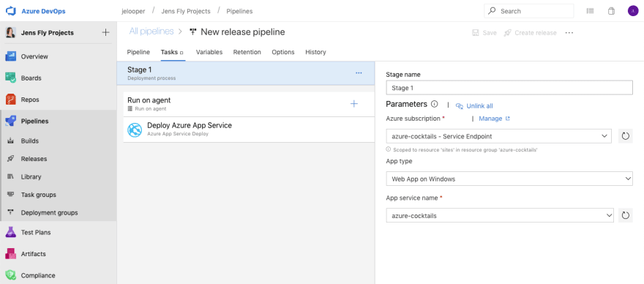Click the Azure App Service Deploy task icon
This screenshot has width=644, height=284.
click(x=135, y=130)
